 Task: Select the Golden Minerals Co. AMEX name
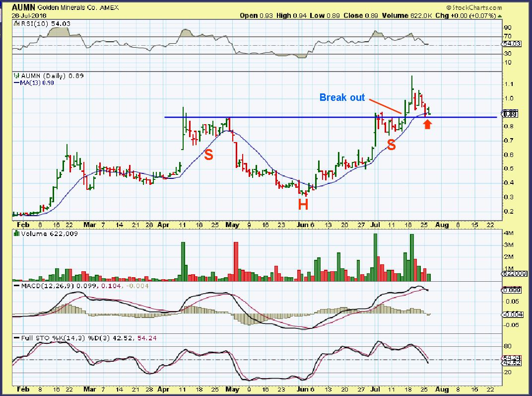[x=78, y=7]
